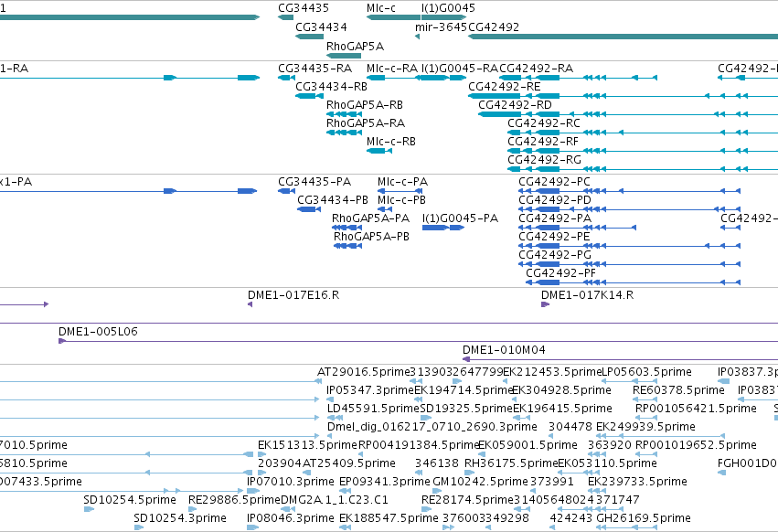Select the CG42492-PE protein label
The image size is (778, 532).
[554, 237]
